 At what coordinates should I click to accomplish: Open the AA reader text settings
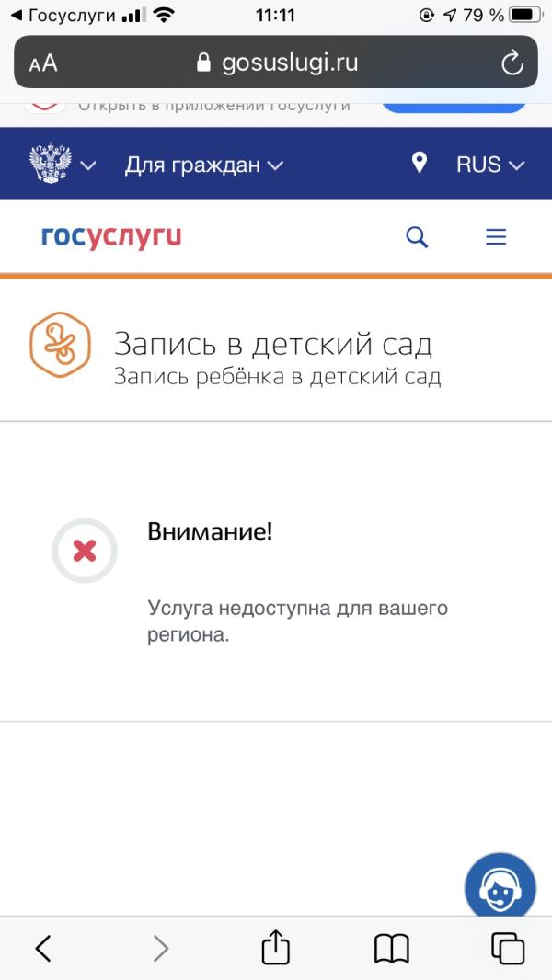coord(43,63)
